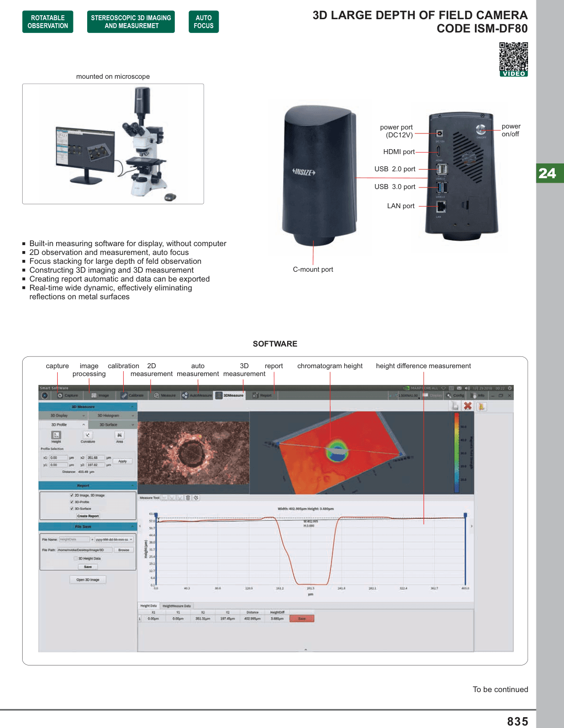The image size is (564, 728).
Task: Click the first Measure Tool bar icon
Action: 165,498
